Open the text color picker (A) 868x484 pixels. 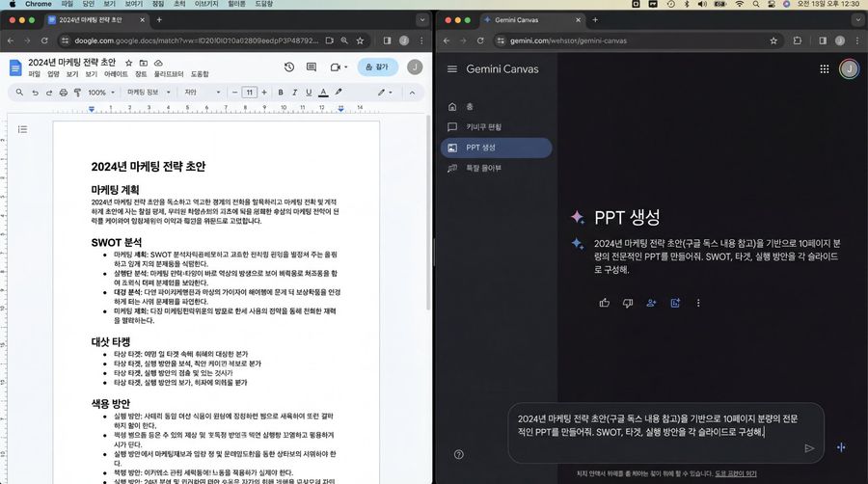(x=323, y=93)
